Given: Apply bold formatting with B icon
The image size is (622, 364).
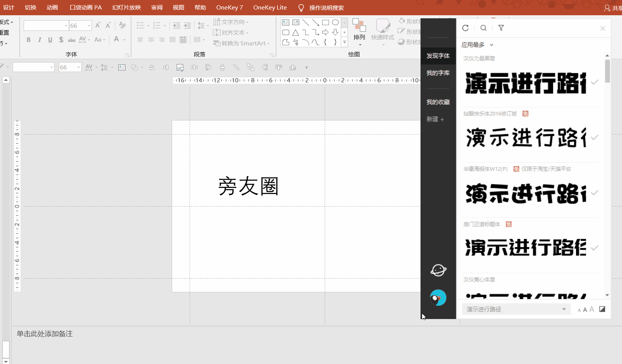Looking at the screenshot, I should pyautogui.click(x=29, y=40).
